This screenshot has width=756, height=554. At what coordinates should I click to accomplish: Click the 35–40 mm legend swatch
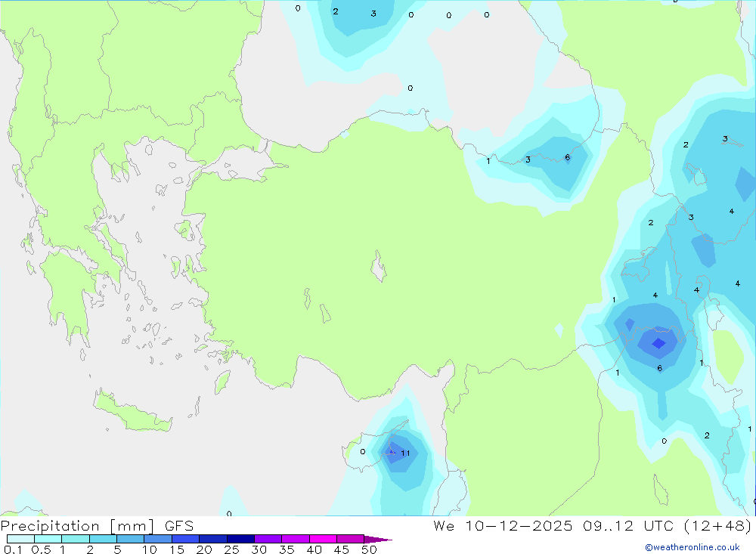pos(296,539)
